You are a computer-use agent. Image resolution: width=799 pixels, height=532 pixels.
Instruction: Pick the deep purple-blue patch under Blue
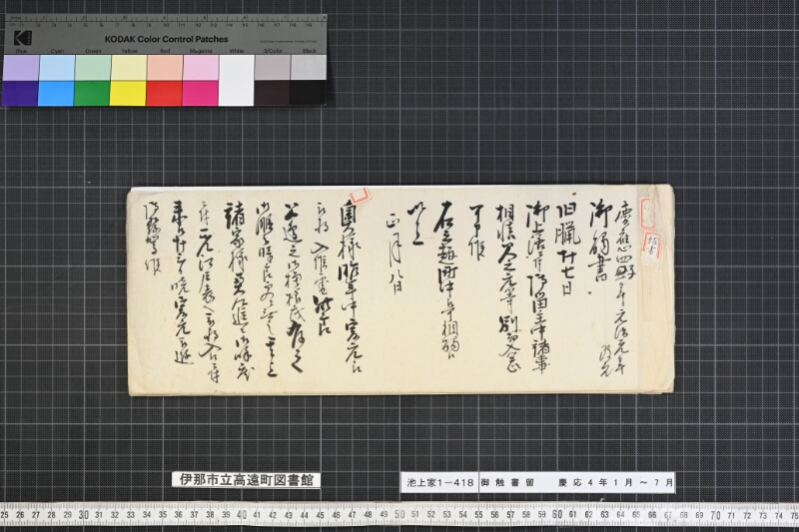(x=21, y=93)
